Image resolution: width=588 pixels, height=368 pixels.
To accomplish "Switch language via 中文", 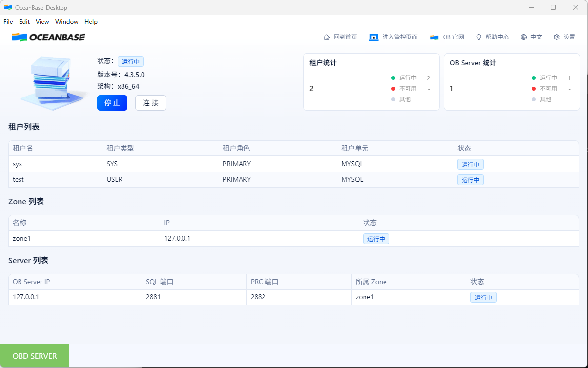I will pyautogui.click(x=536, y=37).
